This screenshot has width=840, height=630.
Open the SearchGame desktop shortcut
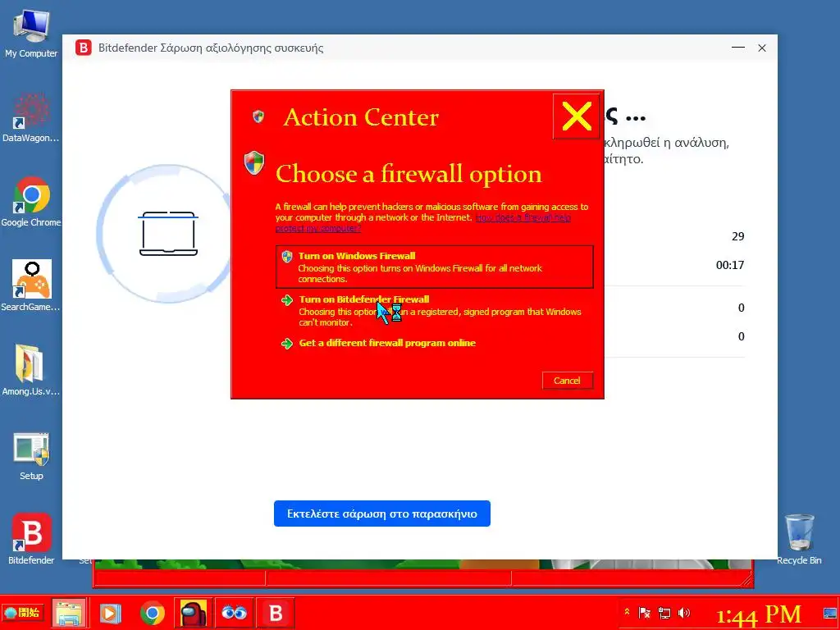(x=31, y=286)
